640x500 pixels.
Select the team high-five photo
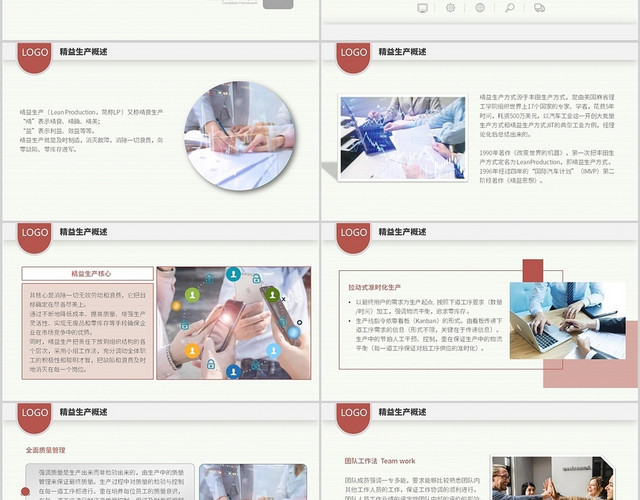pyautogui.click(x=553, y=478)
